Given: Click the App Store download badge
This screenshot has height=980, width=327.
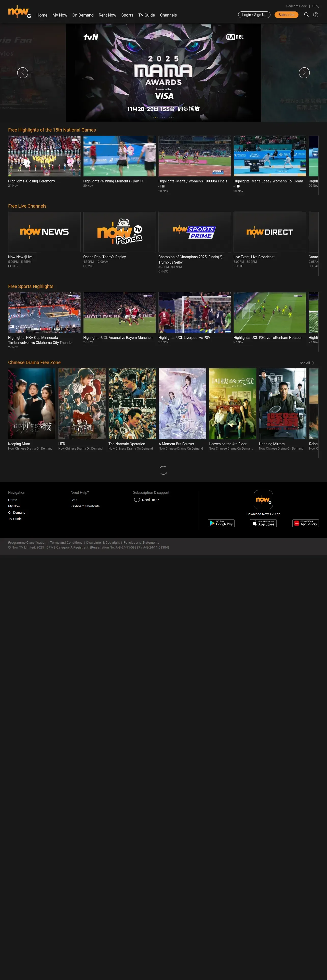Looking at the screenshot, I should pos(263,523).
